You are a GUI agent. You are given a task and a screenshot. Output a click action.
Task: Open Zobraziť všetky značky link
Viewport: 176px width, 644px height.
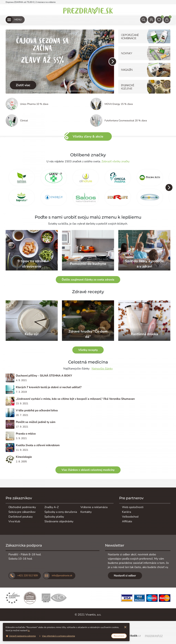(x=116, y=162)
